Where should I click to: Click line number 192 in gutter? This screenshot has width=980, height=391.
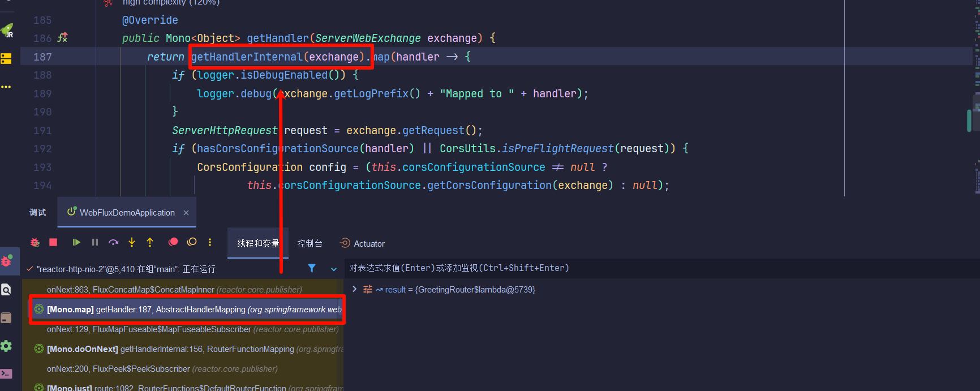[42, 148]
